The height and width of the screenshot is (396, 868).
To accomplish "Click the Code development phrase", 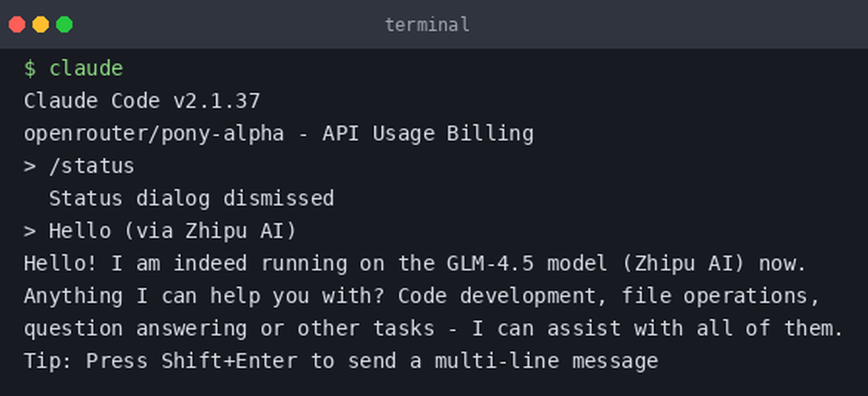I will point(496,296).
